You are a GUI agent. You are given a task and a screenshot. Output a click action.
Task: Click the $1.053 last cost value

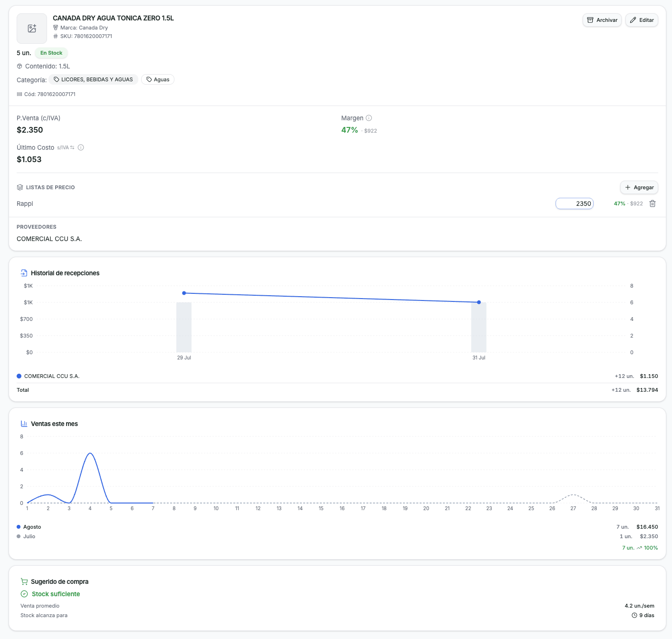[29, 159]
